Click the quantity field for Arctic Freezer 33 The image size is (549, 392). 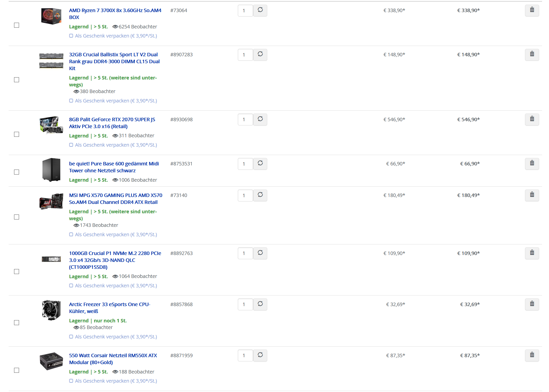click(x=245, y=304)
